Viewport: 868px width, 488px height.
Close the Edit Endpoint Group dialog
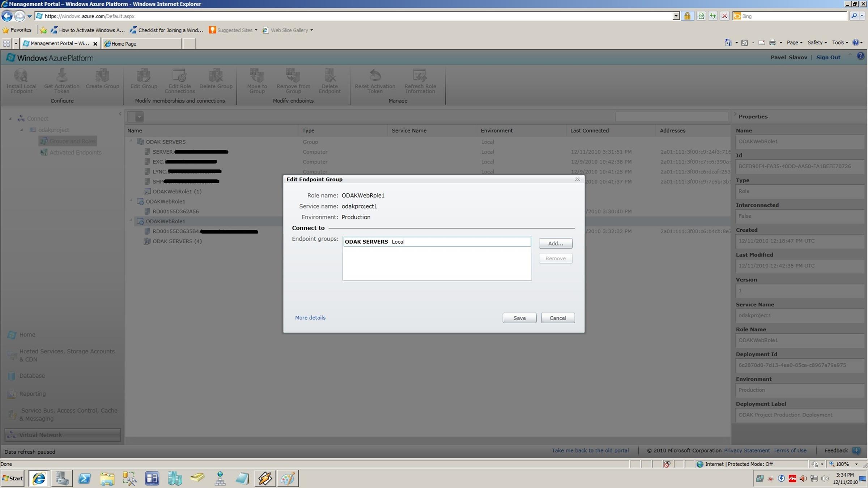[x=577, y=179]
